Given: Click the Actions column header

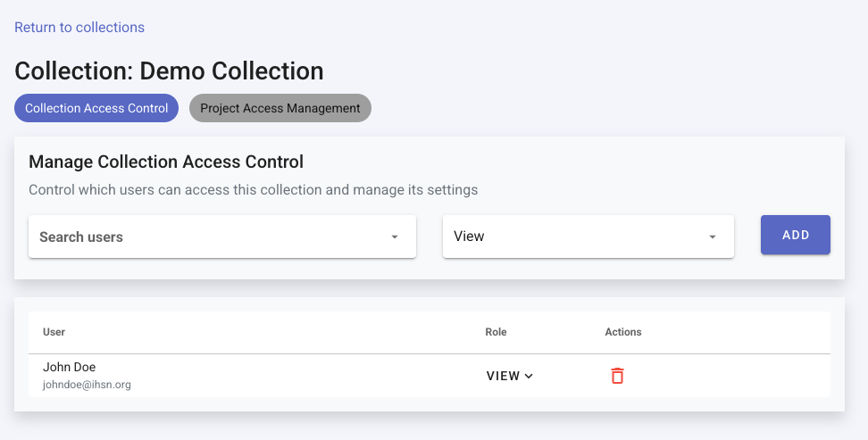Looking at the screenshot, I should coord(623,332).
